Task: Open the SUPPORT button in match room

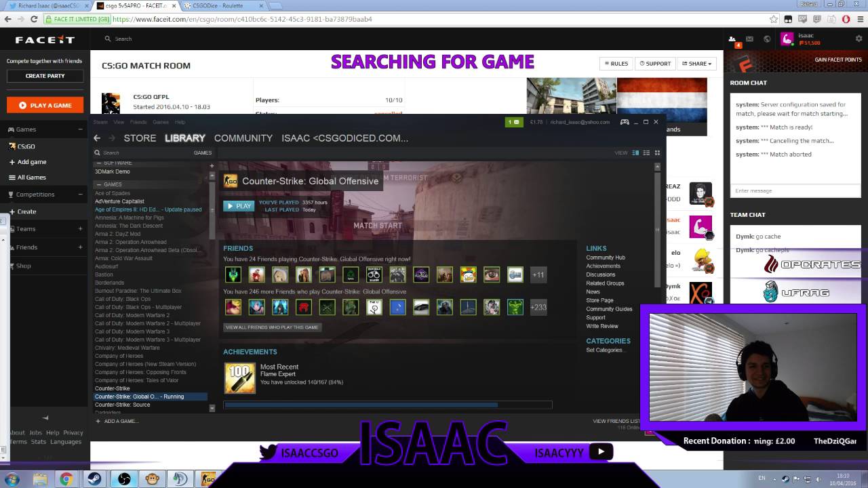Action: coord(655,63)
